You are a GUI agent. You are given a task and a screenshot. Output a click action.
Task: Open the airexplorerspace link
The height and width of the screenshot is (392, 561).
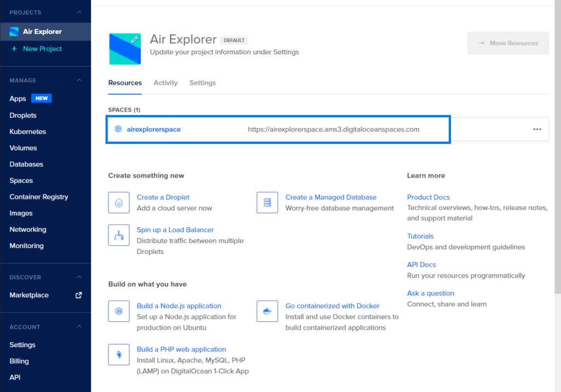click(153, 129)
